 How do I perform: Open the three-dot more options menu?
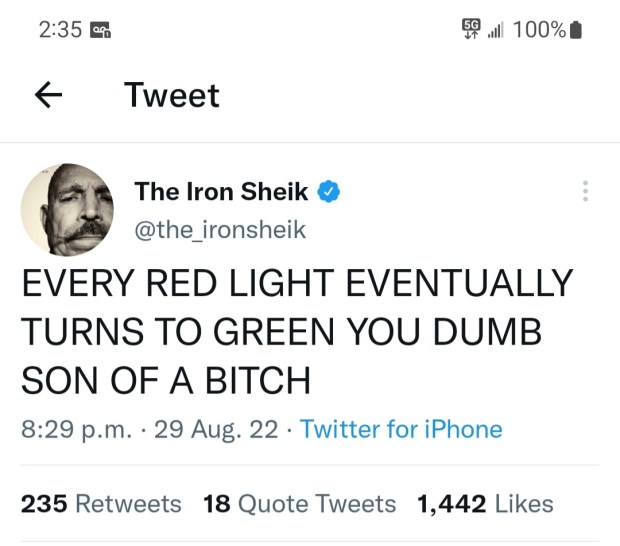pyautogui.click(x=585, y=192)
